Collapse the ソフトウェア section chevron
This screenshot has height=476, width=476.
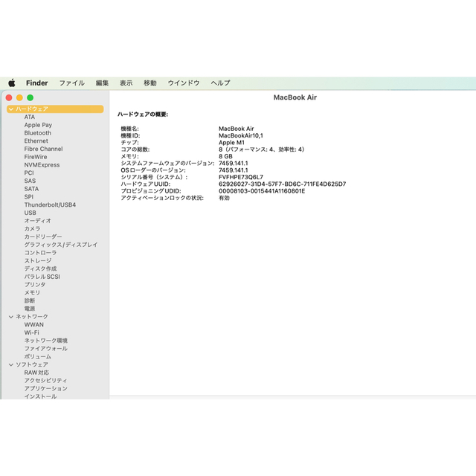[11, 364]
